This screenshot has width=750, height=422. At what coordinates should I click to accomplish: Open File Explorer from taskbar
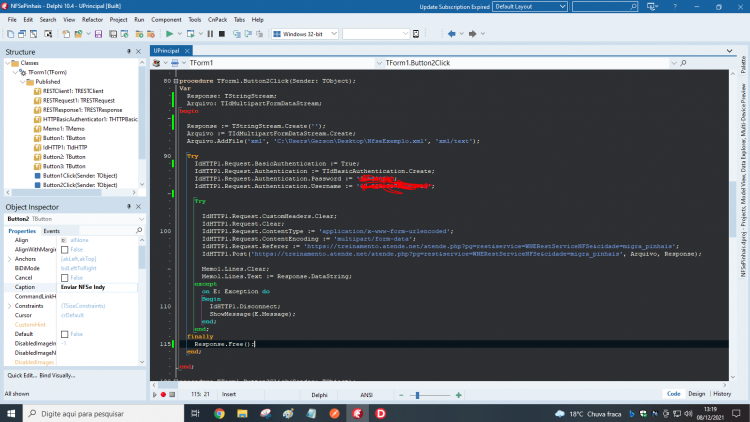coord(242,414)
